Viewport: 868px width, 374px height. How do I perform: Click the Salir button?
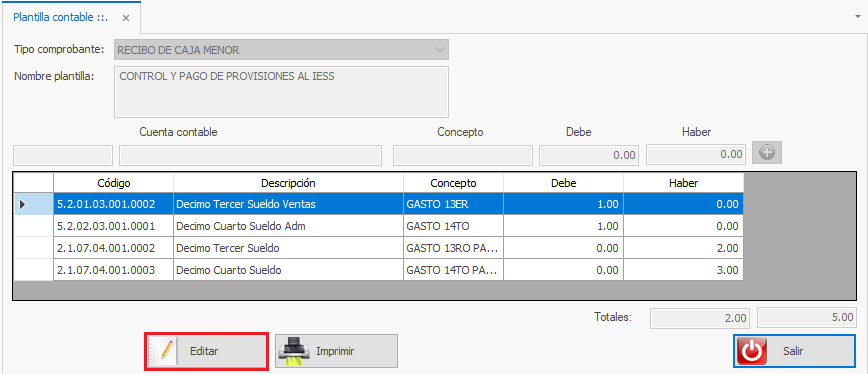(x=794, y=351)
